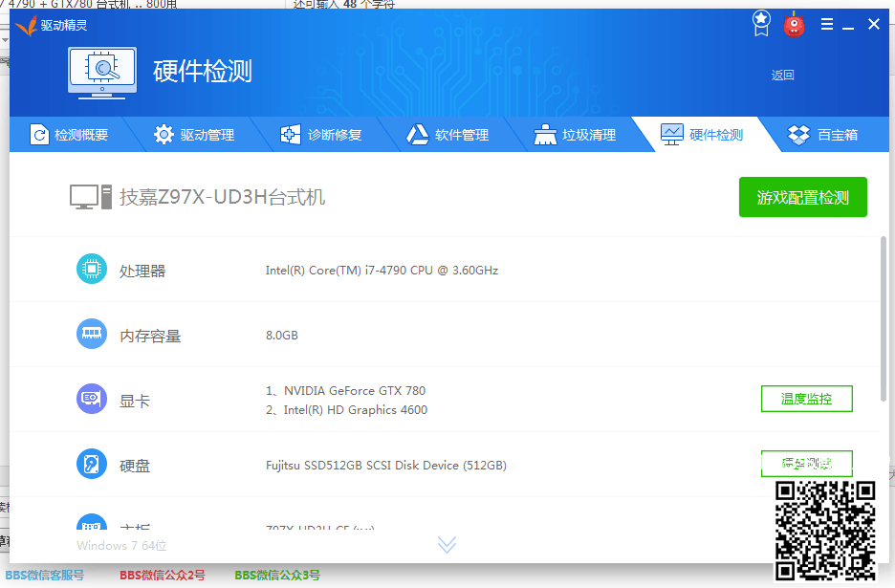Click the 返回 back link
Viewport: 895px width, 588px height.
point(782,75)
